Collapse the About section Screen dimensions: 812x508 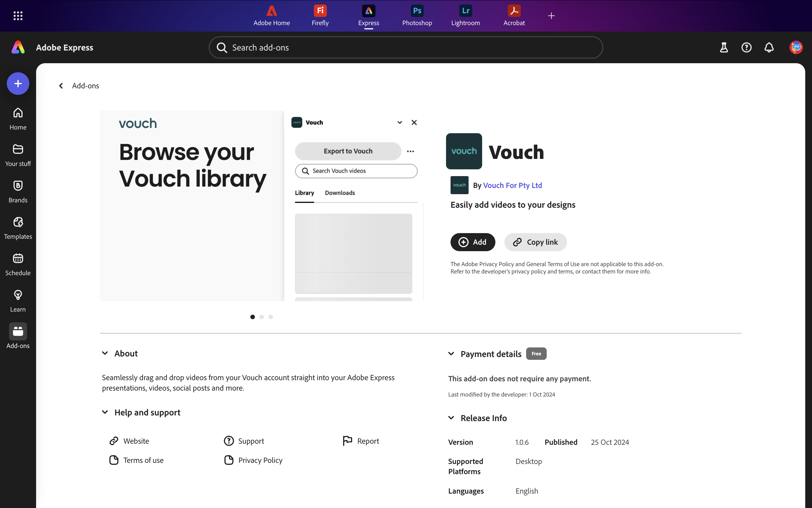point(105,353)
